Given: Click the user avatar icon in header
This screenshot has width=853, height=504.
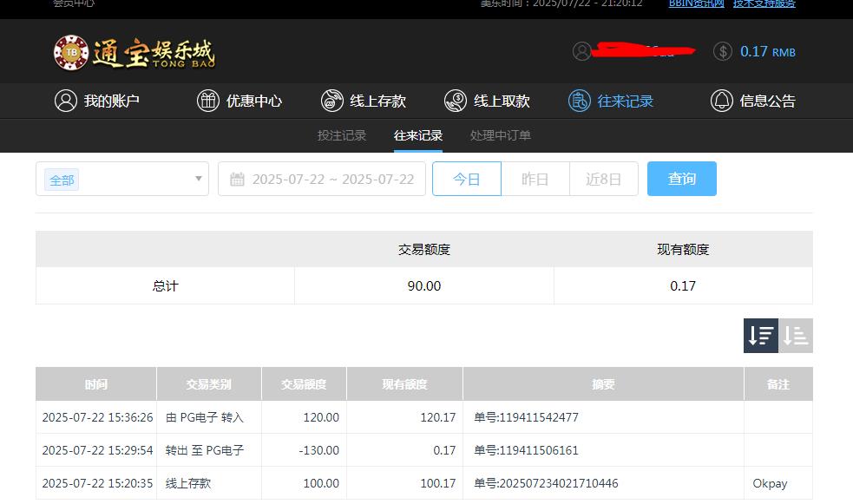Looking at the screenshot, I should coord(582,51).
